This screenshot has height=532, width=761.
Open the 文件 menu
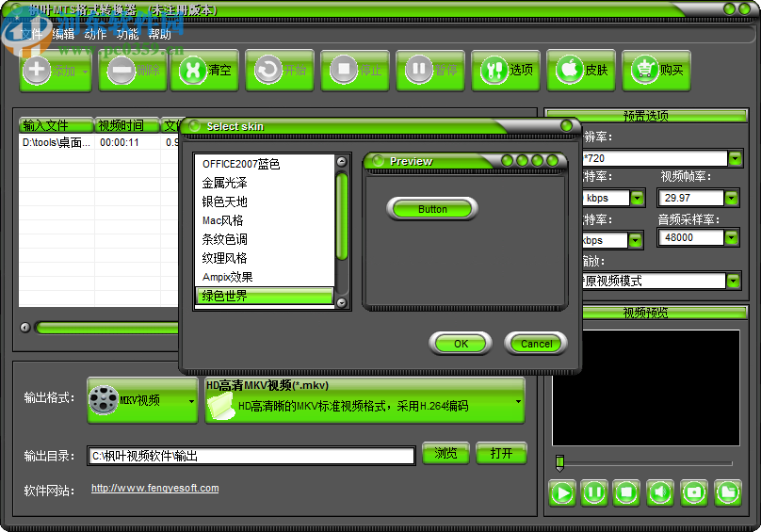[31, 34]
